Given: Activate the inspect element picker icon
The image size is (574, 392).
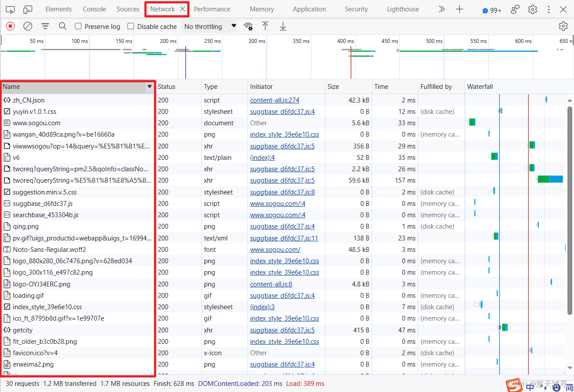Looking at the screenshot, I should tap(10, 9).
